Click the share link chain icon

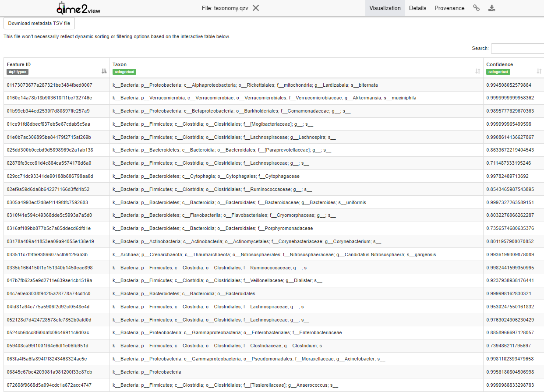(476, 8)
